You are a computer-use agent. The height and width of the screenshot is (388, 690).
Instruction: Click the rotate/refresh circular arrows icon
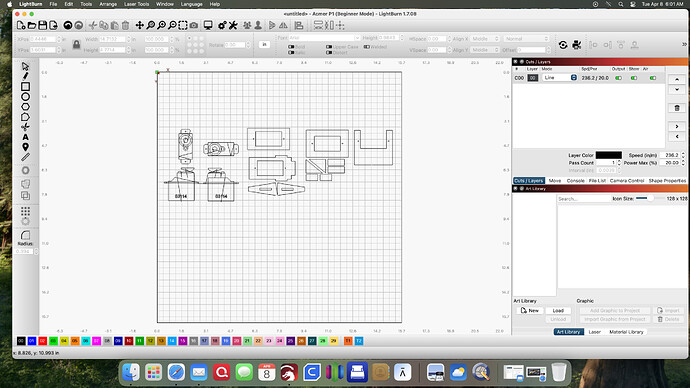click(x=563, y=45)
